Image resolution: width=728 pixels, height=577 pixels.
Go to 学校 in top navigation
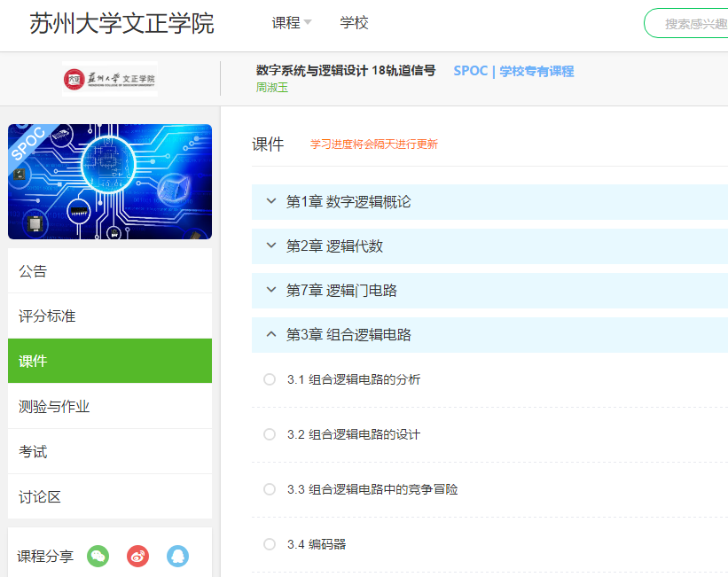pos(354,23)
